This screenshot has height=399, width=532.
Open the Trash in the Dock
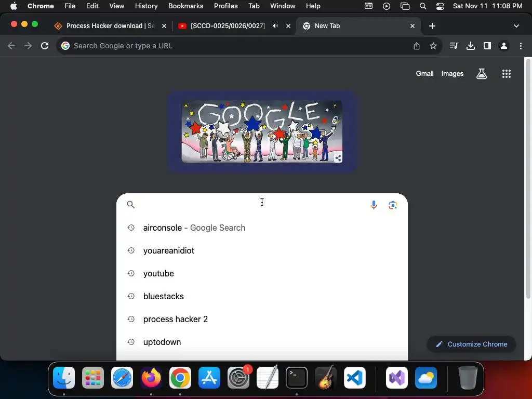[468, 378]
